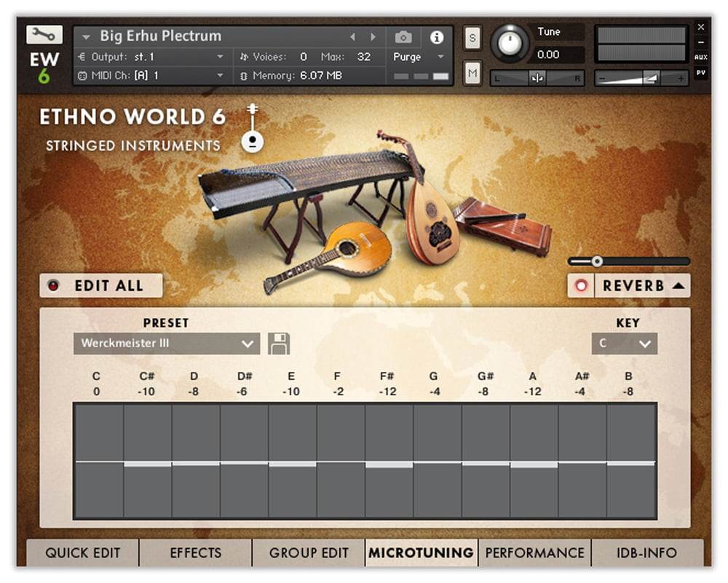This screenshot has width=728, height=583.
Task: Click the B note tuning bar
Action: (x=630, y=461)
